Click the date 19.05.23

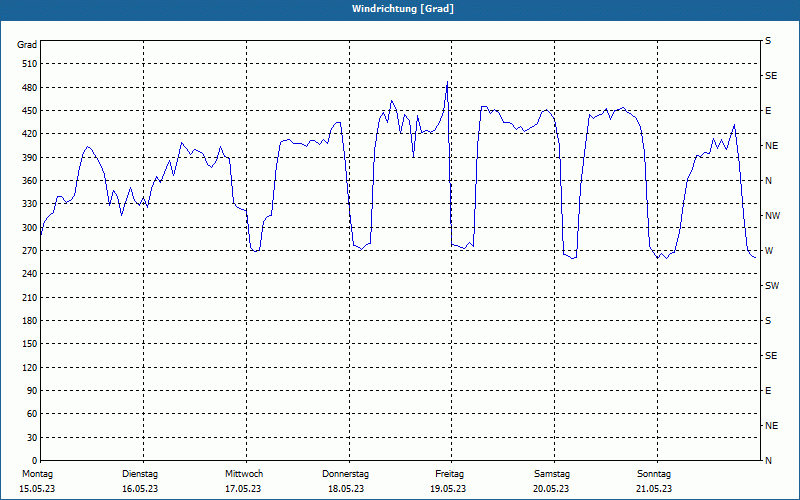click(448, 489)
